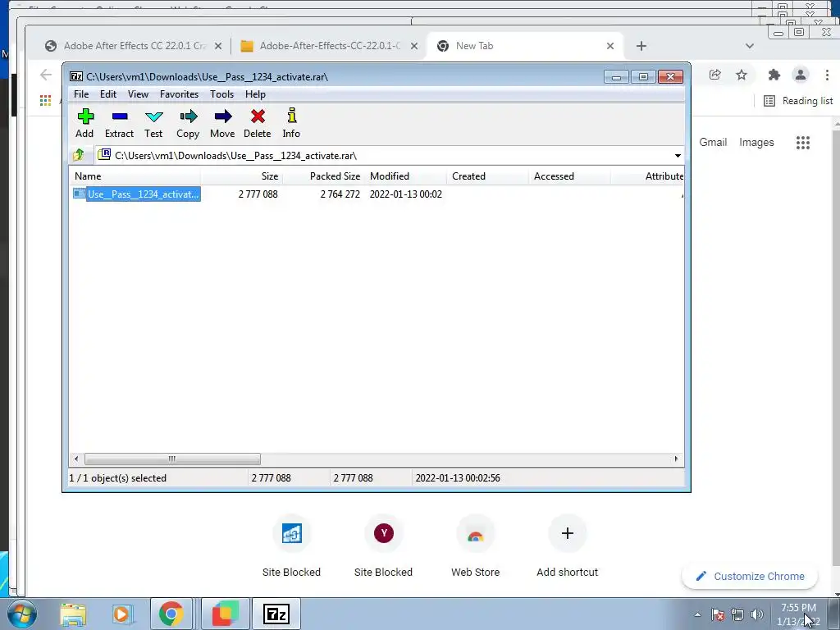Viewport: 840px width, 630px height.
Task: Click the 2 777 088 size cell
Action: (x=258, y=194)
